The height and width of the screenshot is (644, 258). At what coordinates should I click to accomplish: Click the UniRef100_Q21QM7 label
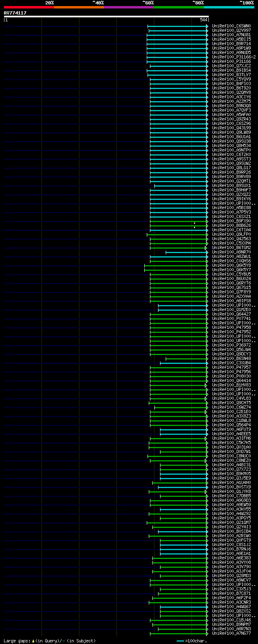[231, 523]
